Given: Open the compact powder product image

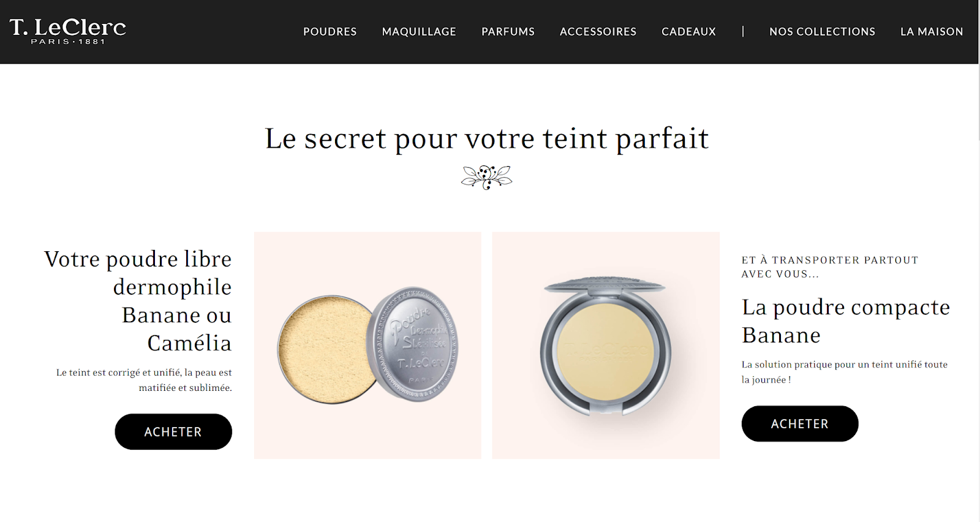Looking at the screenshot, I should point(606,346).
